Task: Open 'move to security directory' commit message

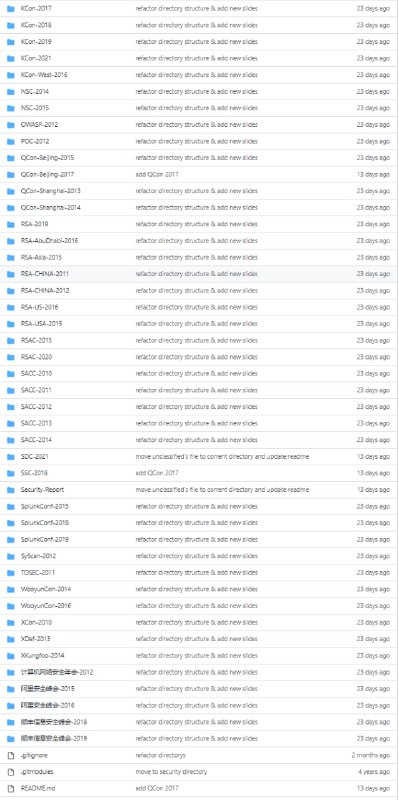Action: [171, 772]
